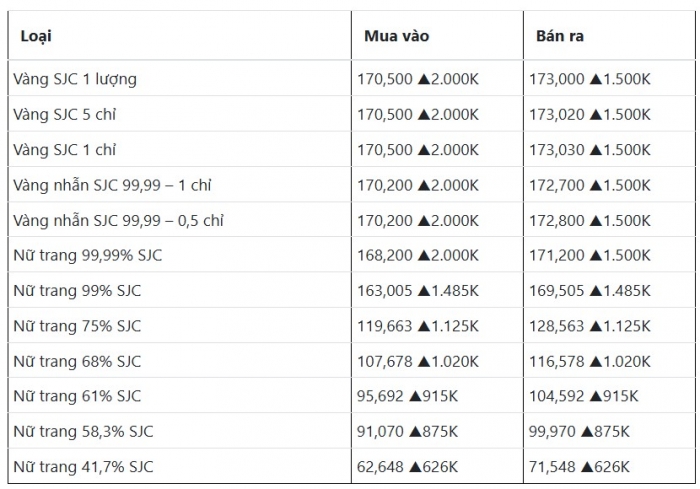Click the rise arrow next to 95,692

tap(415, 396)
